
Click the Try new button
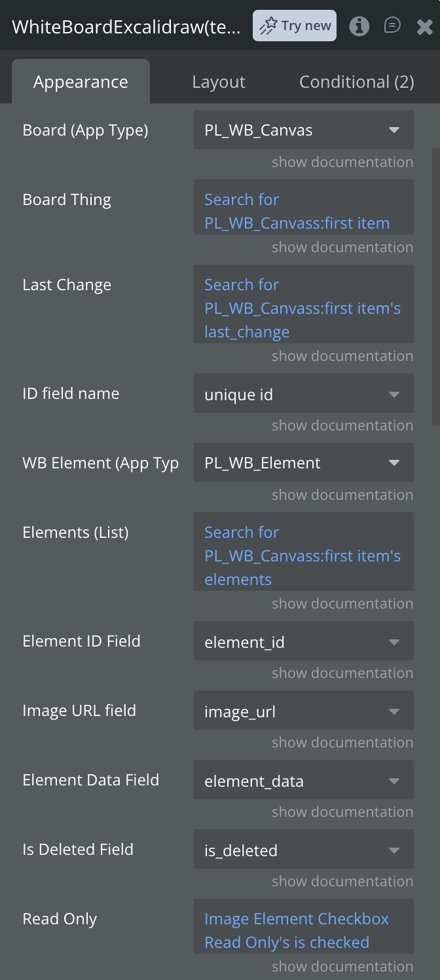tap(295, 26)
